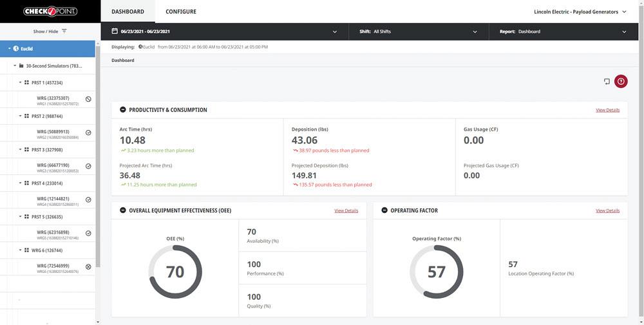The height and width of the screenshot is (325, 644).
Task: Select the Dashboard tab
Action: 127,12
